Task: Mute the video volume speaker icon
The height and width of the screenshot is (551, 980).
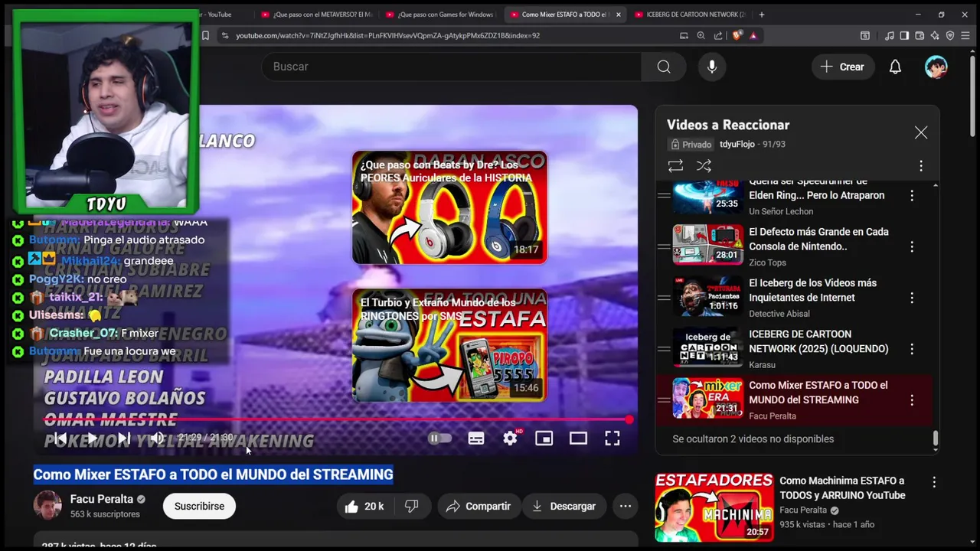Action: [156, 439]
